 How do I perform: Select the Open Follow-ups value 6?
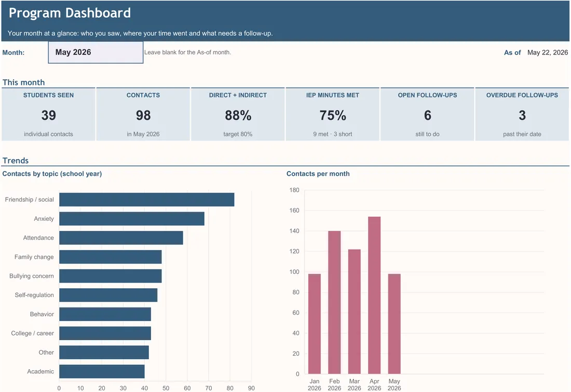pos(428,115)
